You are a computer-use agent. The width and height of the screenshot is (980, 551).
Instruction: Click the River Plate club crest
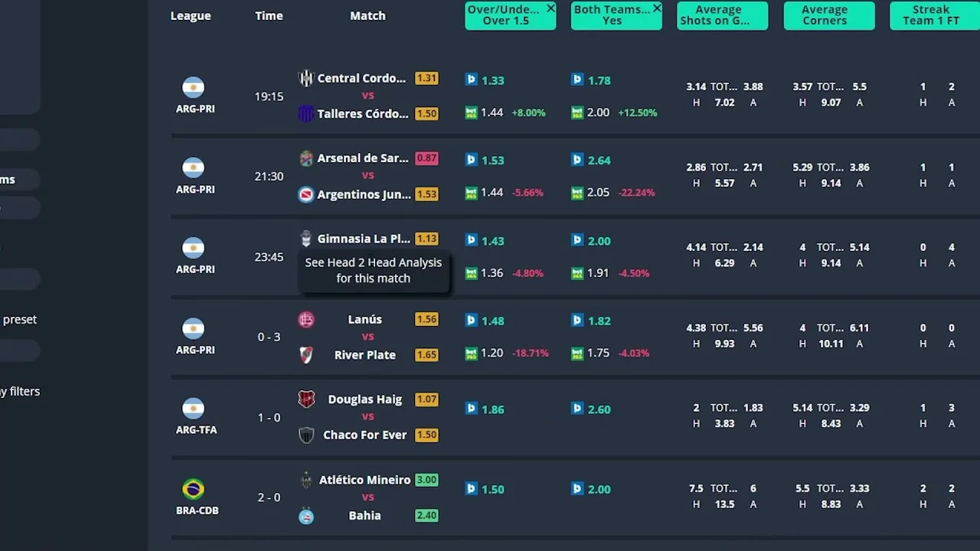306,355
